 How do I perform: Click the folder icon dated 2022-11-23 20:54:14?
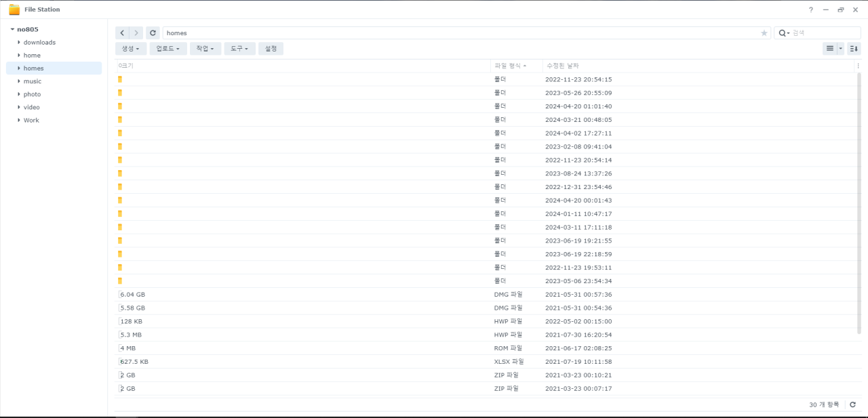click(120, 160)
